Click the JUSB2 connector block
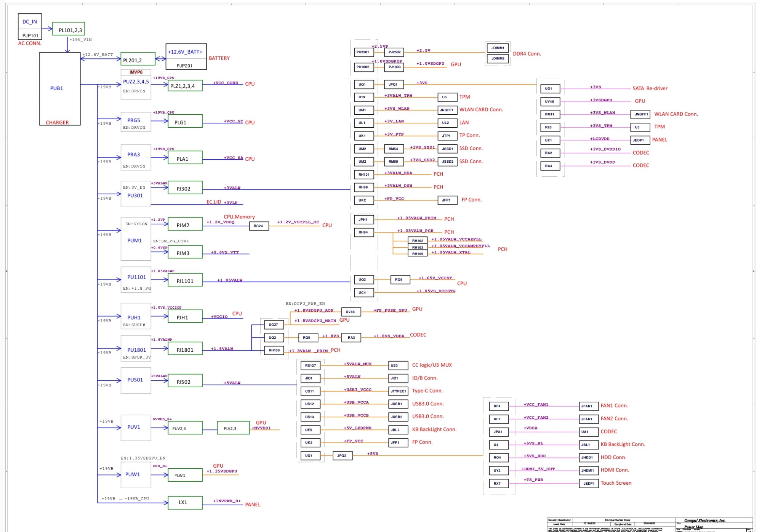 (x=398, y=417)
